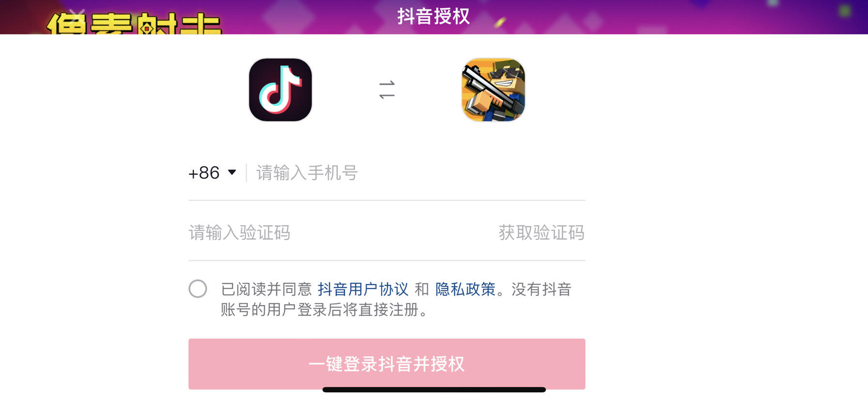Open the 隐私政策 link
The width and height of the screenshot is (868, 401).
pyautogui.click(x=465, y=289)
